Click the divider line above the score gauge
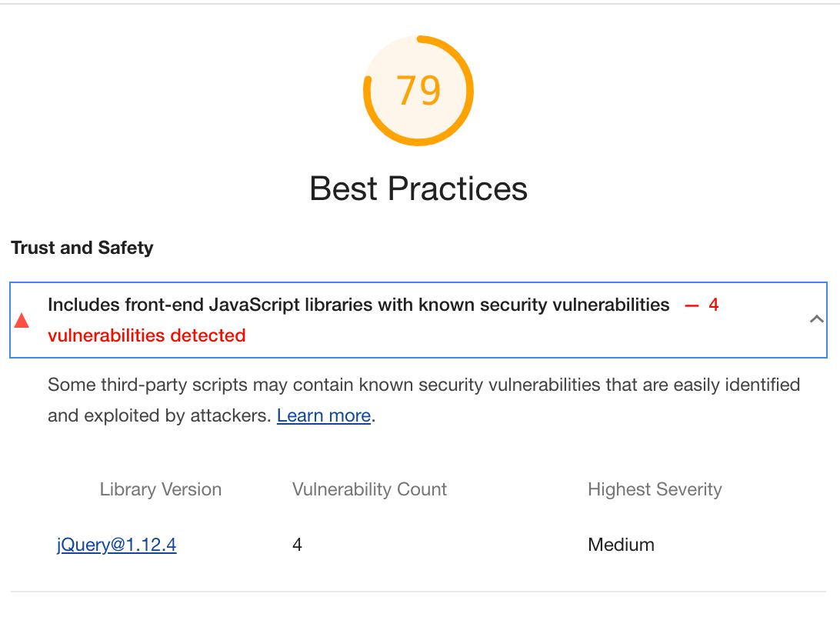 418,4
